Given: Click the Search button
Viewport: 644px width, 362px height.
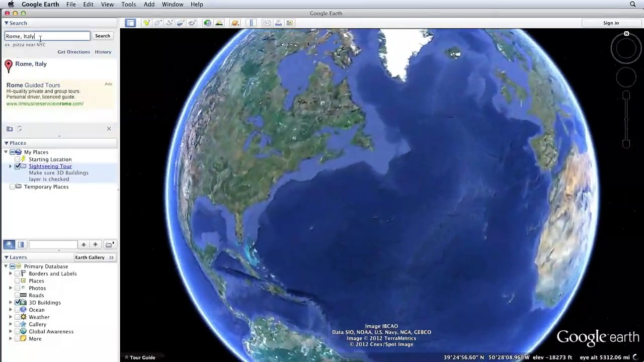Looking at the screenshot, I should 102,36.
